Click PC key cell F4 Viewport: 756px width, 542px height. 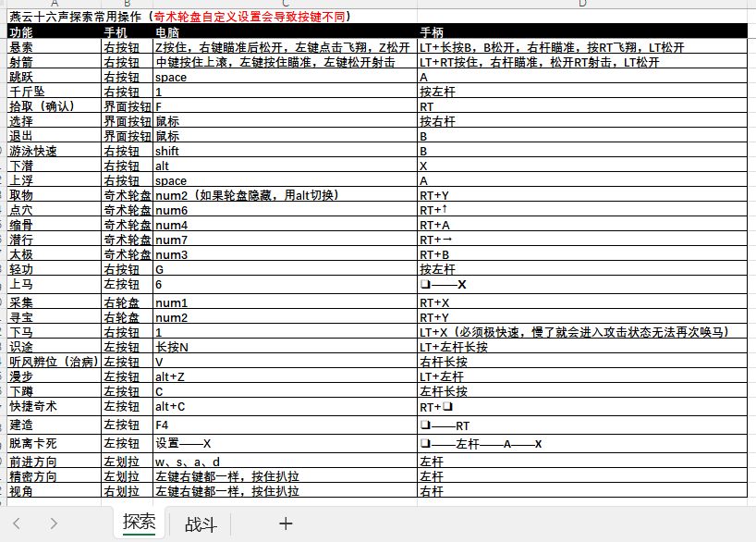pos(285,425)
